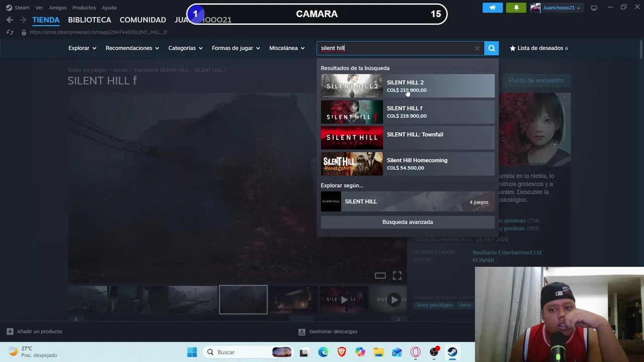Click the Terror psicológico tag
The height and width of the screenshot is (362, 644).
(x=435, y=305)
